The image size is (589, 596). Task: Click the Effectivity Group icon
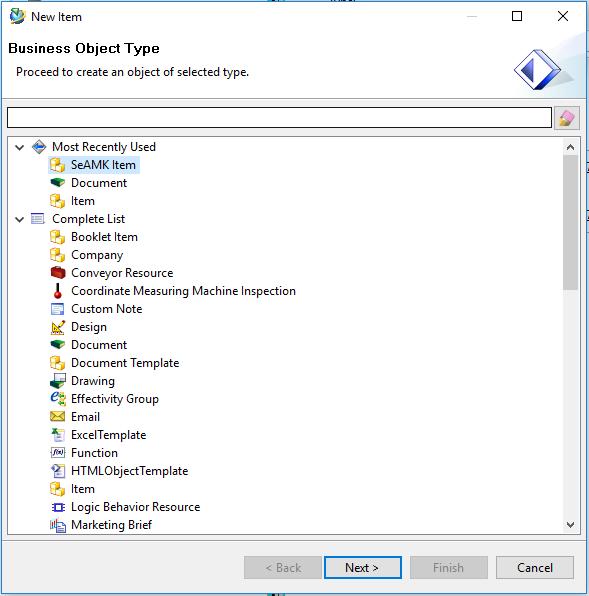click(58, 399)
